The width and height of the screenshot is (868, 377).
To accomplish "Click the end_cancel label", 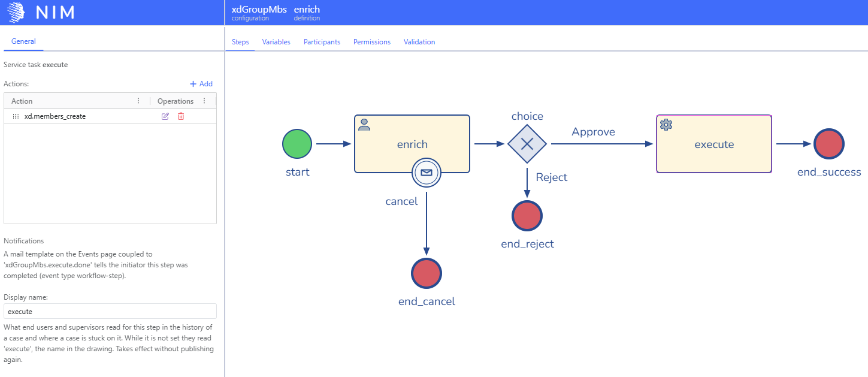I will click(x=427, y=301).
